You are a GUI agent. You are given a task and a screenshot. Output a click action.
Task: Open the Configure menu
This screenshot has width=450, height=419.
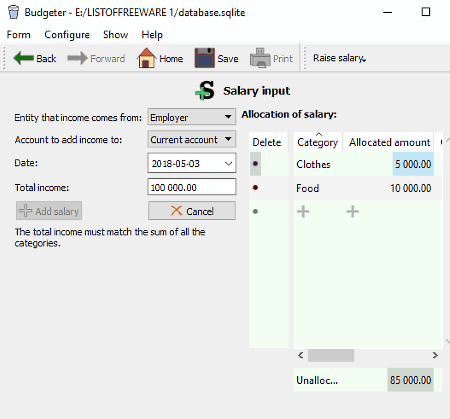(67, 35)
